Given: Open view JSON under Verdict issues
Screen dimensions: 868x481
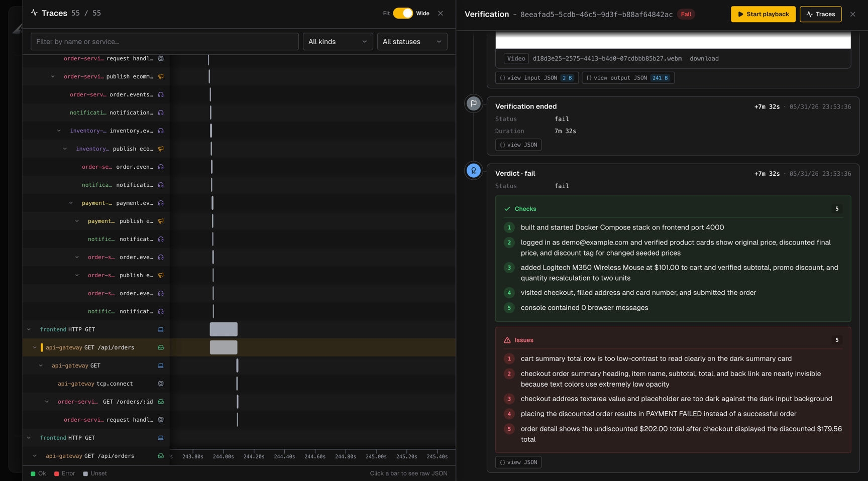Looking at the screenshot, I should click(518, 462).
